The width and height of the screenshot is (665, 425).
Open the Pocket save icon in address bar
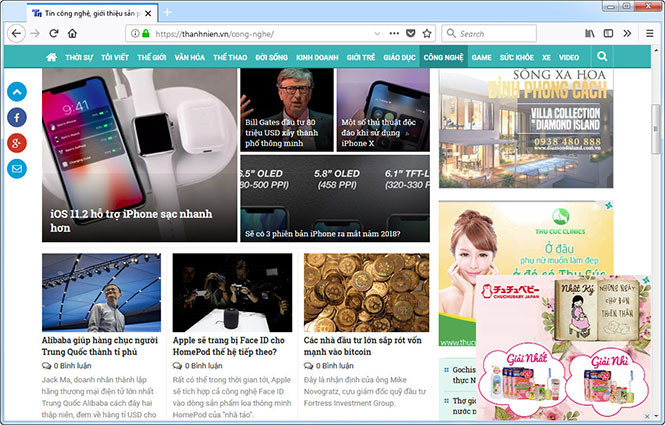click(408, 33)
